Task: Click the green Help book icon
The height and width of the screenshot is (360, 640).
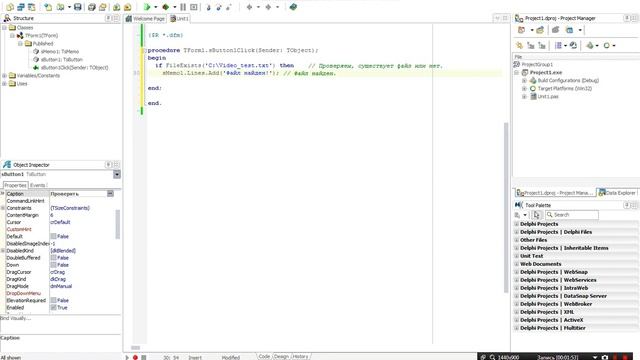Action: click(293, 7)
